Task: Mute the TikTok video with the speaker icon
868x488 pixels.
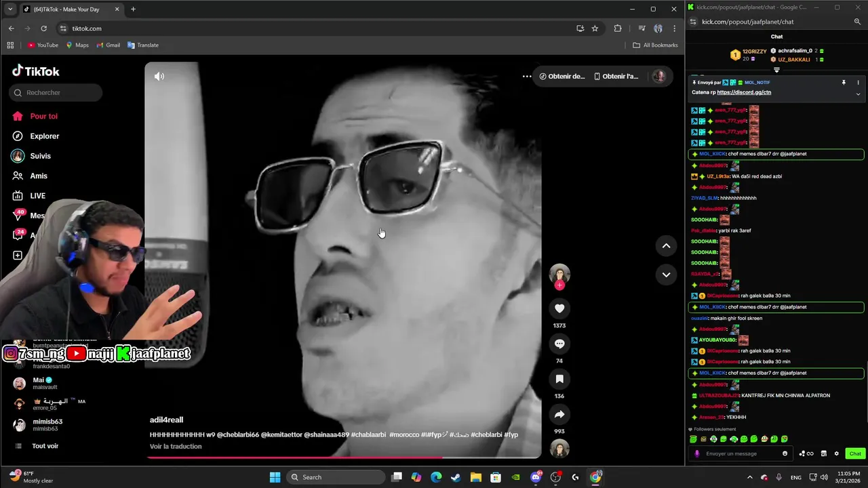Action: point(159,77)
